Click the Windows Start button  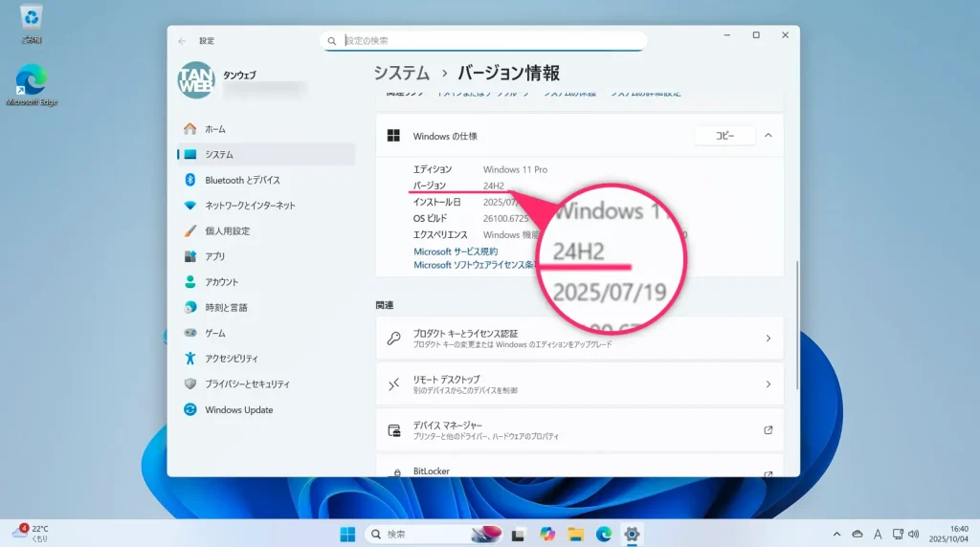pyautogui.click(x=347, y=534)
